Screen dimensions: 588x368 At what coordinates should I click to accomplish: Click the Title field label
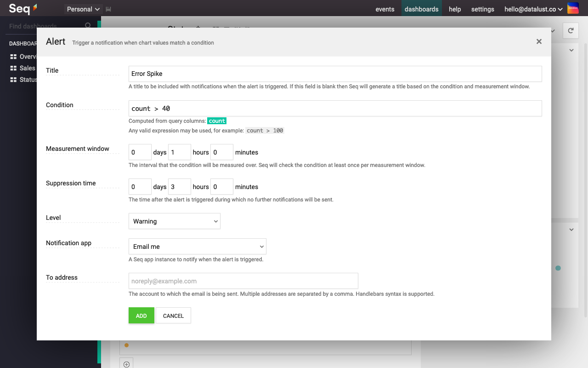(x=52, y=70)
